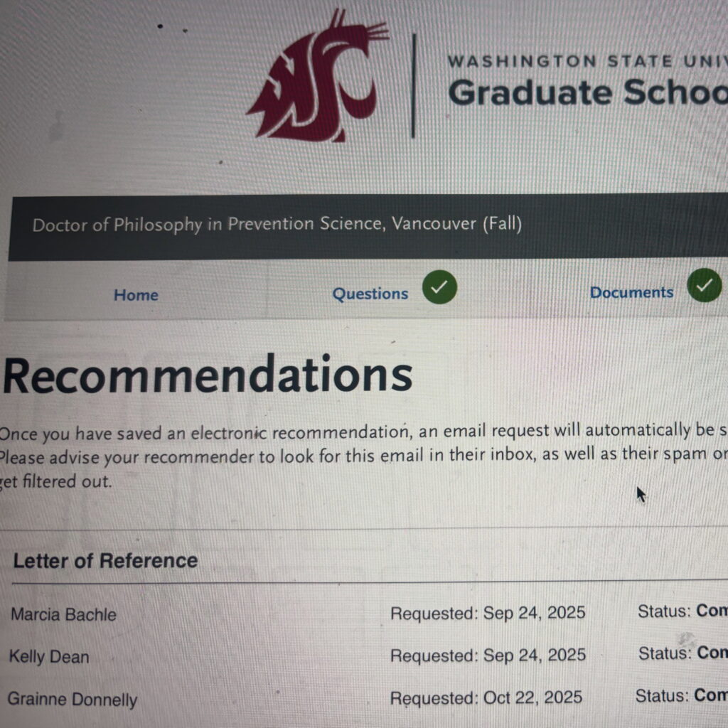This screenshot has width=728, height=728.
Task: Click the green checkmark beside Documents
Action: 704,286
